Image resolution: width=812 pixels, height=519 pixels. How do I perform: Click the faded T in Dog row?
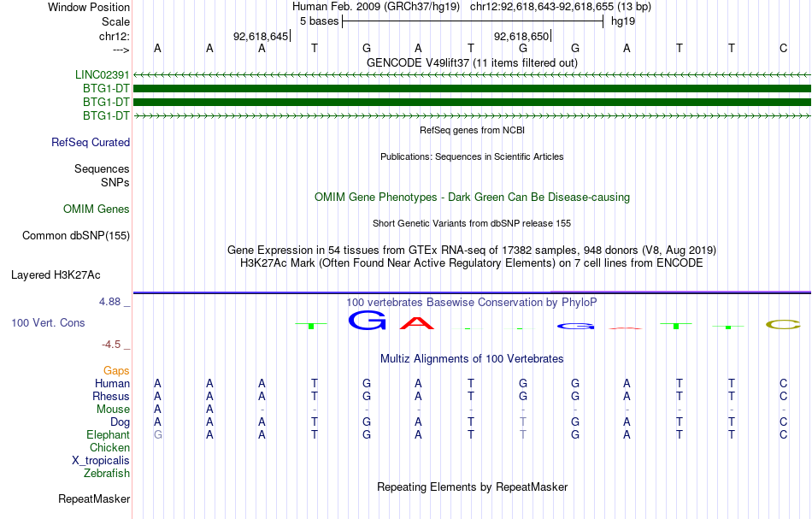pos(522,422)
